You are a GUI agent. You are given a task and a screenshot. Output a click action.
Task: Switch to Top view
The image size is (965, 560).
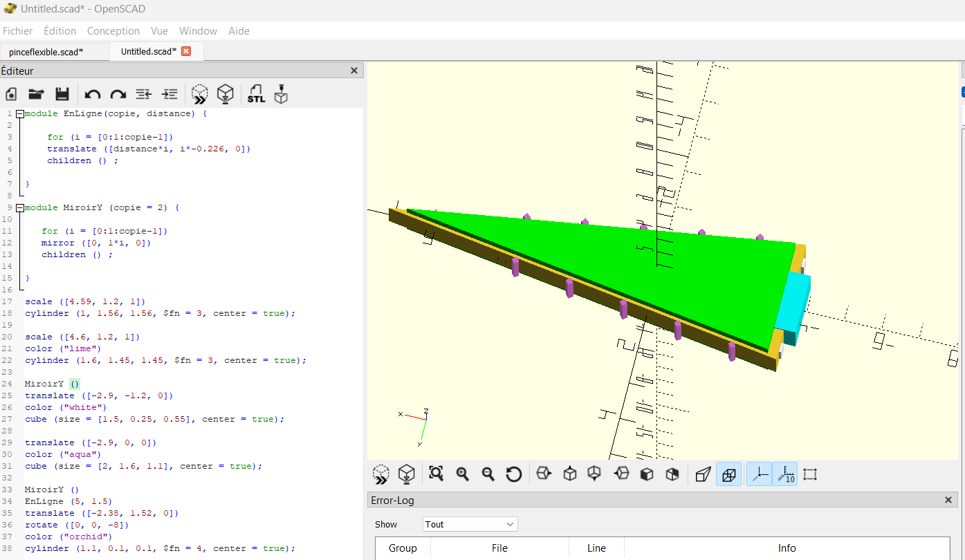coord(570,474)
